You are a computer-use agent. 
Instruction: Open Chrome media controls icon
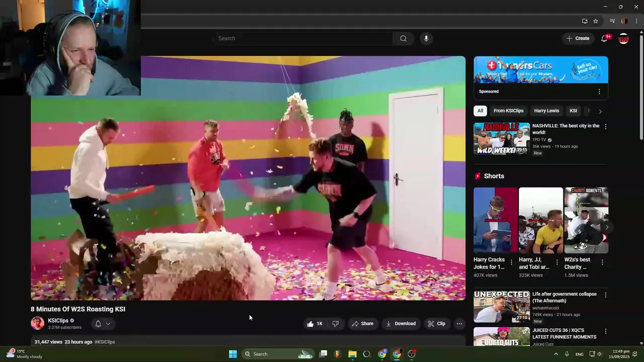click(x=612, y=21)
